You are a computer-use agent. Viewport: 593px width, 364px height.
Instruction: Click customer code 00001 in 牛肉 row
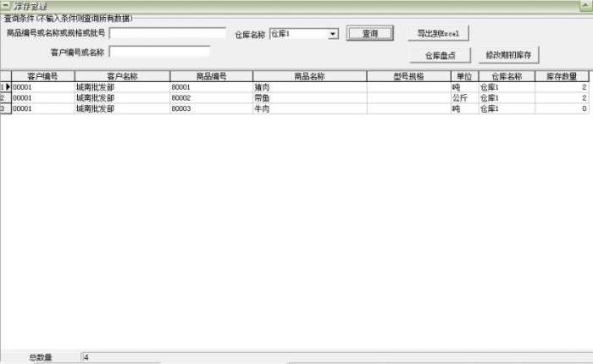[43, 108]
